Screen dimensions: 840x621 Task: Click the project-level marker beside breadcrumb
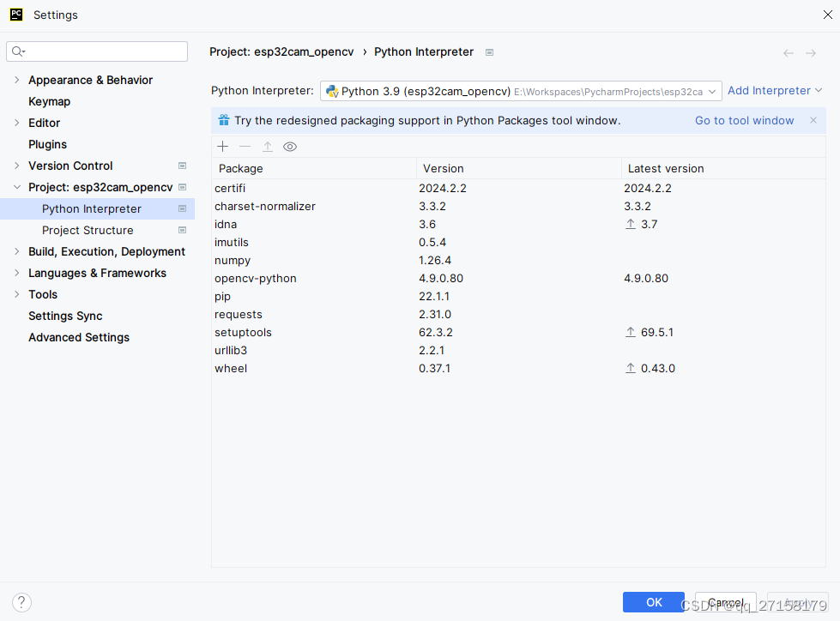pyautogui.click(x=489, y=52)
